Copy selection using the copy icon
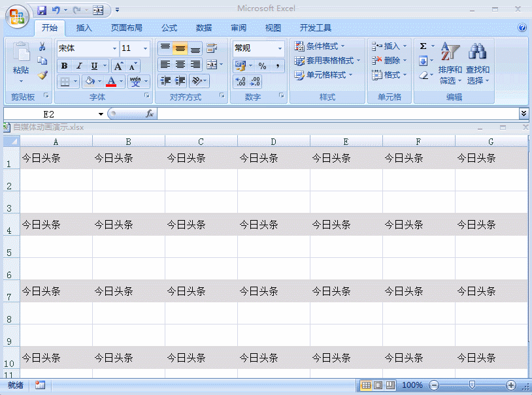The image size is (532, 395). pos(42,61)
